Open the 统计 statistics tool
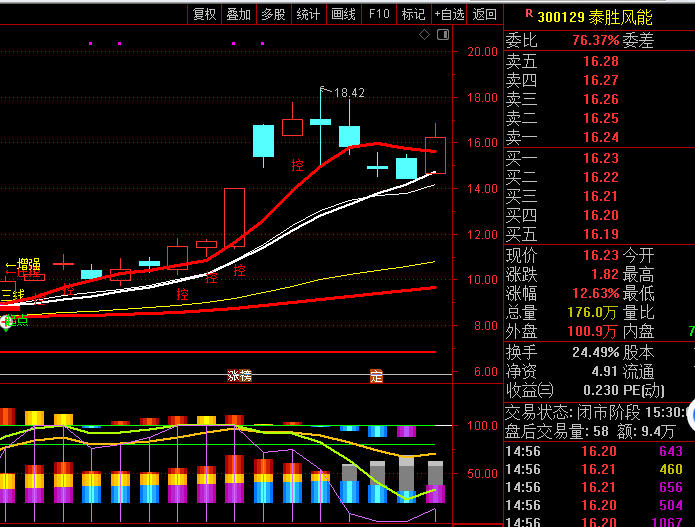This screenshot has width=695, height=527. 308,14
